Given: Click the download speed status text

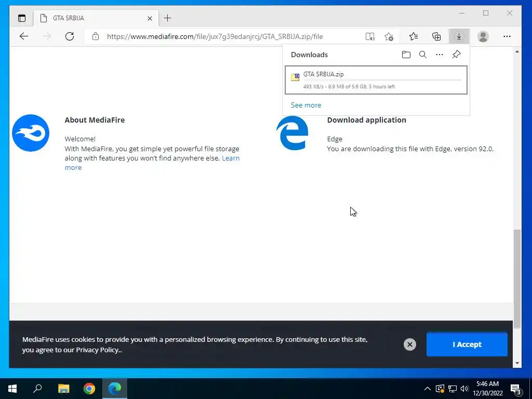Looking at the screenshot, I should pos(349,87).
